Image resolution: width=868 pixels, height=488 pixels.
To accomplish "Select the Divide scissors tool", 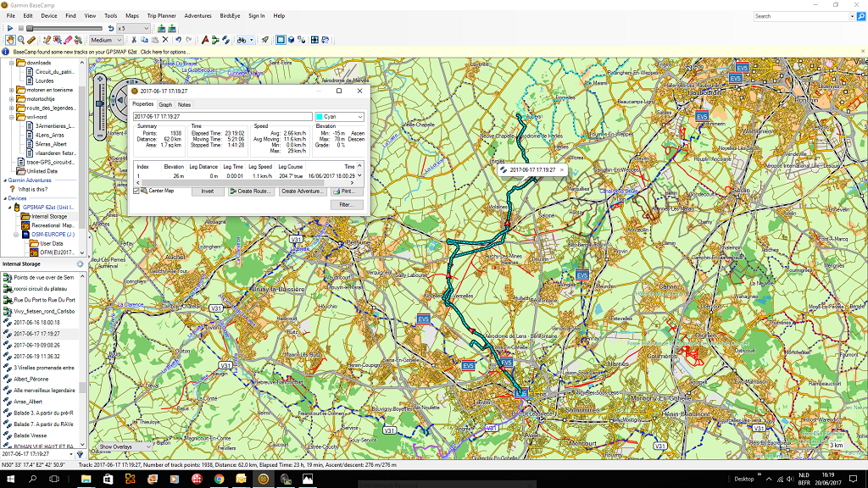I will [x=79, y=40].
